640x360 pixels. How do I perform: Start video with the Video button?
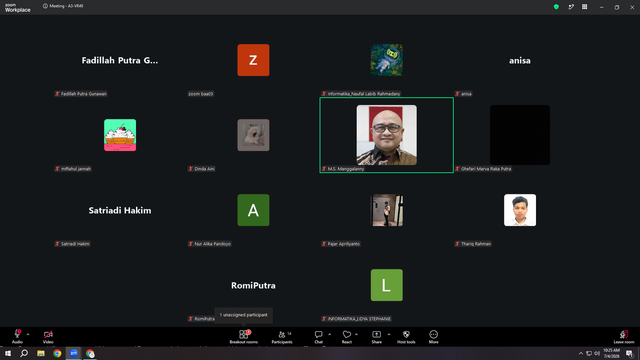pyautogui.click(x=48, y=336)
